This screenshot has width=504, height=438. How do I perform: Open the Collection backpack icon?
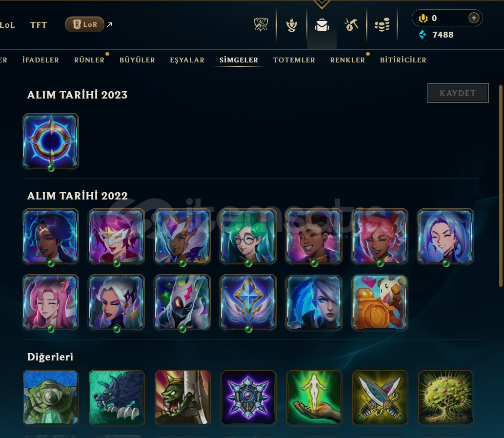(322, 25)
